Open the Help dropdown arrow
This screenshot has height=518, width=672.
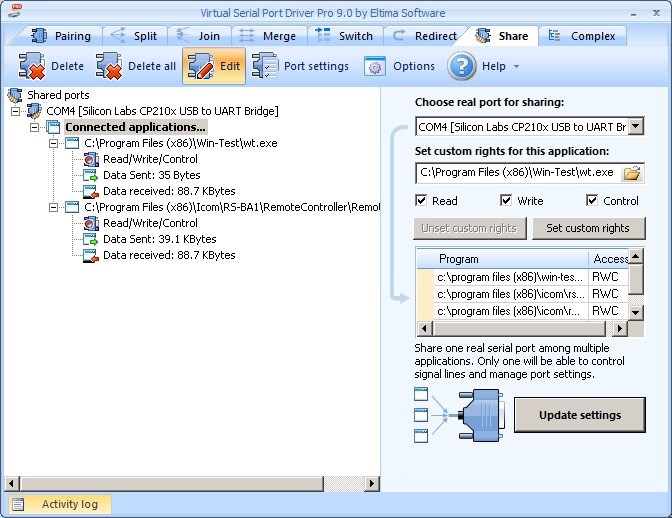(516, 66)
